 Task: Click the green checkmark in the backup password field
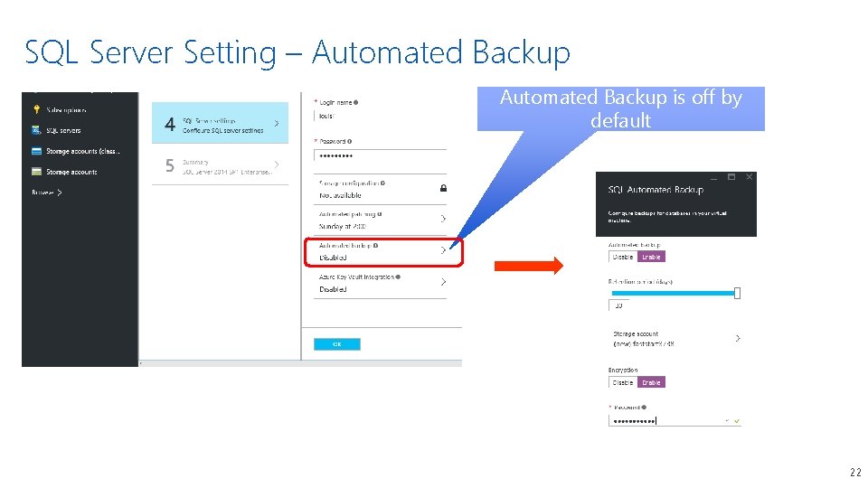pyautogui.click(x=737, y=421)
